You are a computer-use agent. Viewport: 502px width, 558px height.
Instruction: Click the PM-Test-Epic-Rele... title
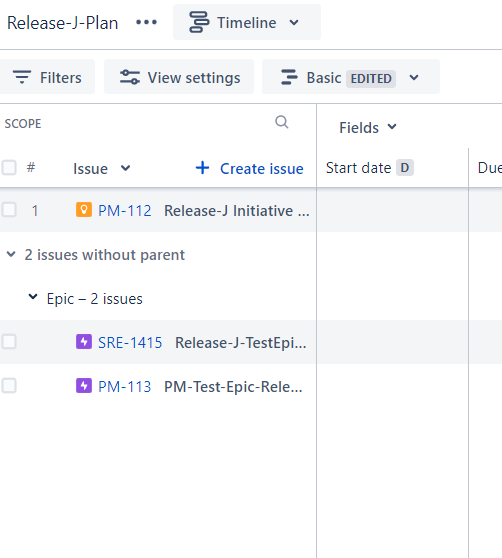233,387
